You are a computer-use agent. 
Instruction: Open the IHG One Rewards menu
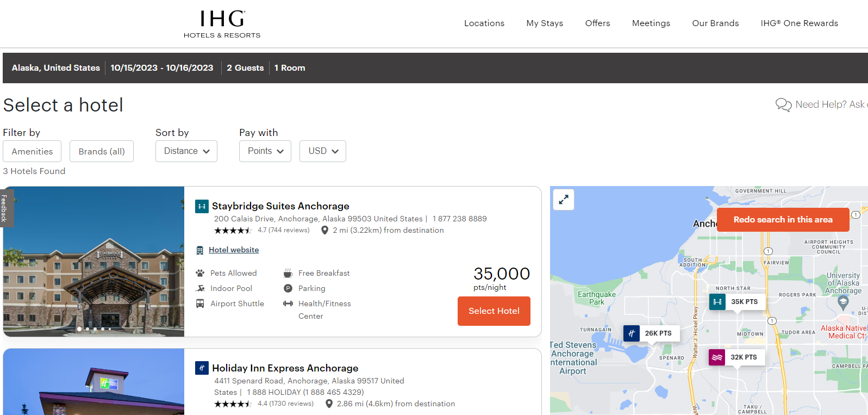[799, 23]
